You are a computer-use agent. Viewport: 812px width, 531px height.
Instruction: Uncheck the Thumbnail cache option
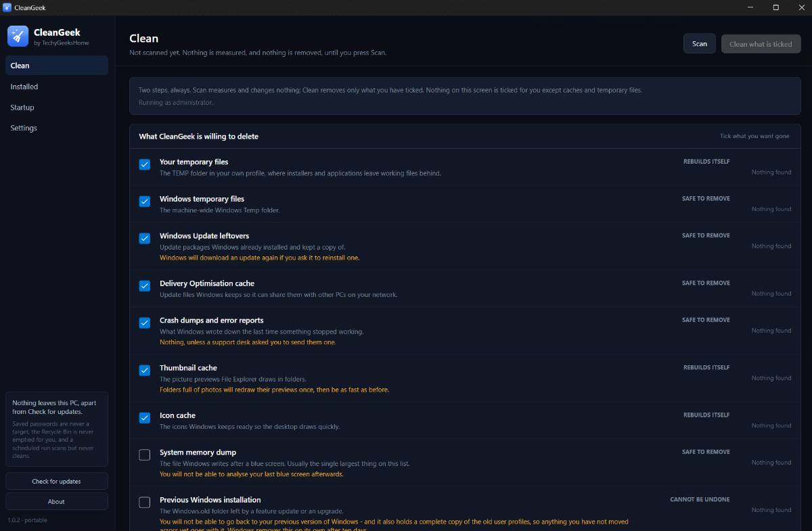pyautogui.click(x=144, y=370)
